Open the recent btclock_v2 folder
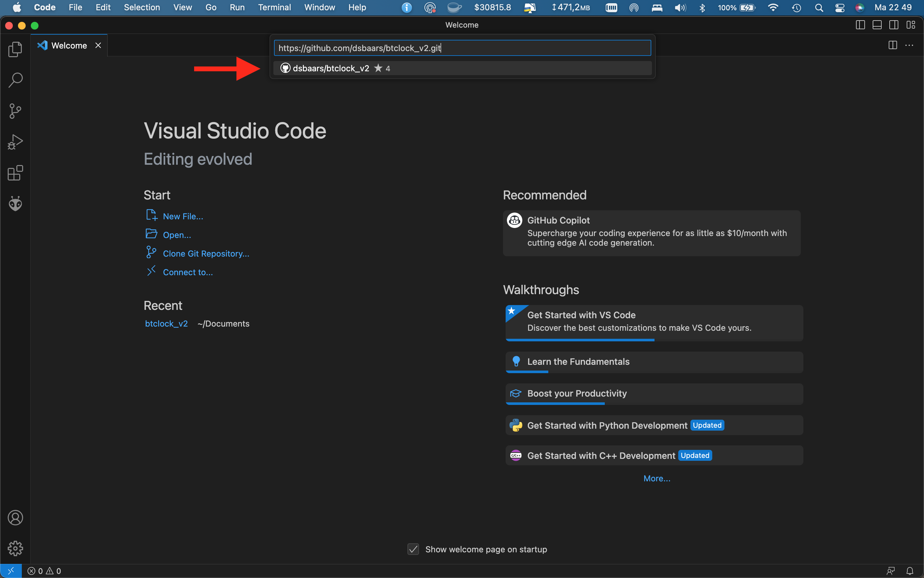924x578 pixels. (x=167, y=323)
